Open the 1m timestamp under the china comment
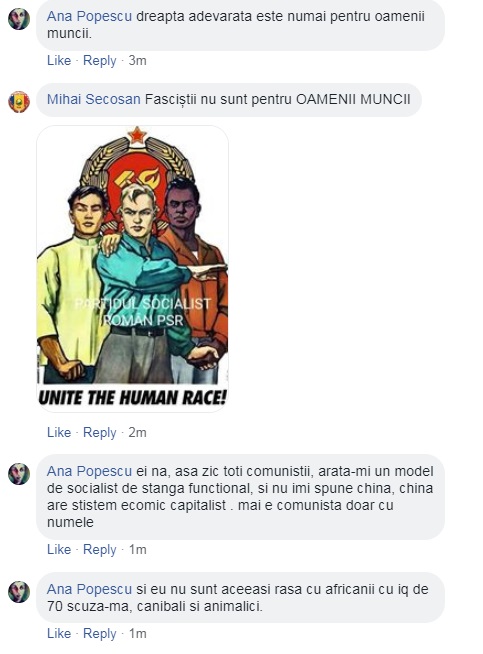 coord(137,550)
